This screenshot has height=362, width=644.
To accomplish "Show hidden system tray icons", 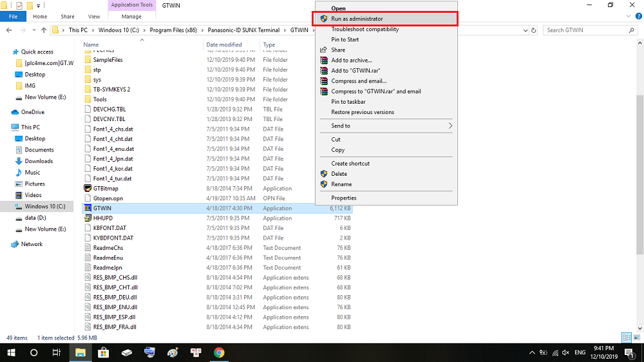I will [x=531, y=352].
